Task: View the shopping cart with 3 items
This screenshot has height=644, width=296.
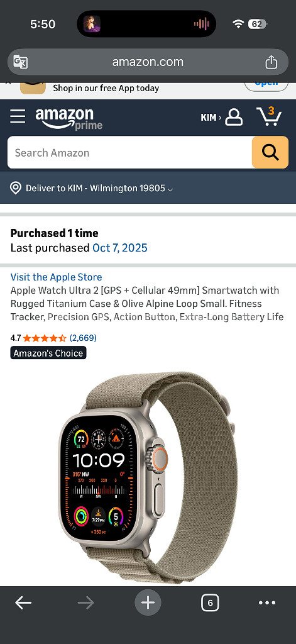Action: point(269,116)
